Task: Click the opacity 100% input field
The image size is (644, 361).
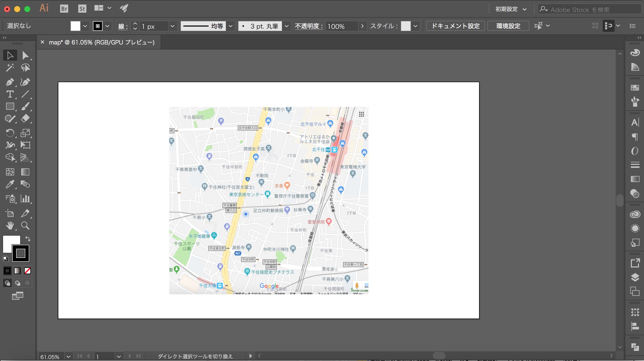Action: [342, 26]
